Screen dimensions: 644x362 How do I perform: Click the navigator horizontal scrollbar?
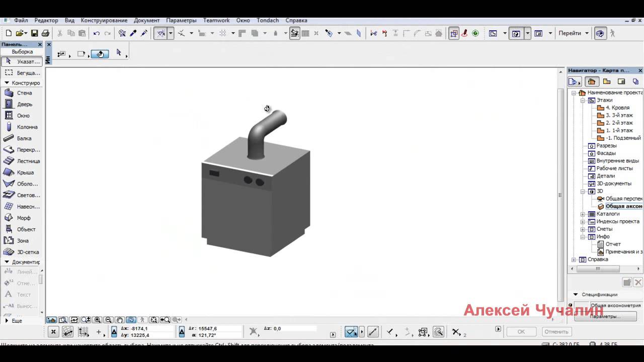pos(598,268)
